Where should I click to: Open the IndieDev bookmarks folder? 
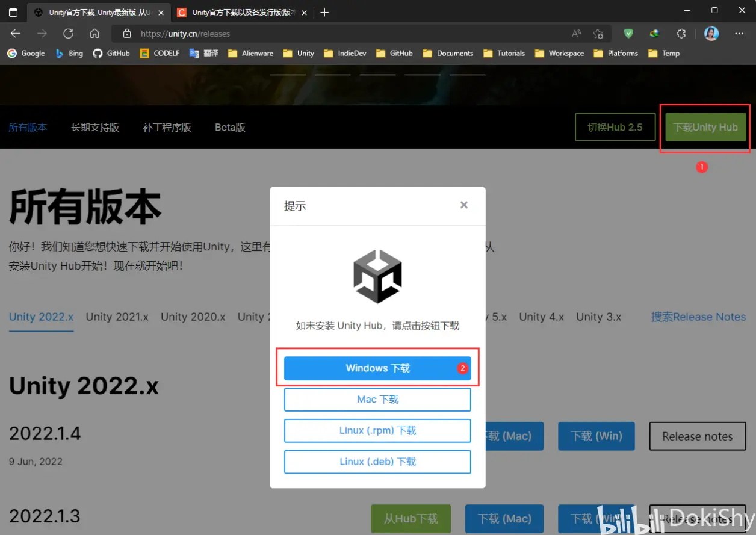tap(345, 53)
